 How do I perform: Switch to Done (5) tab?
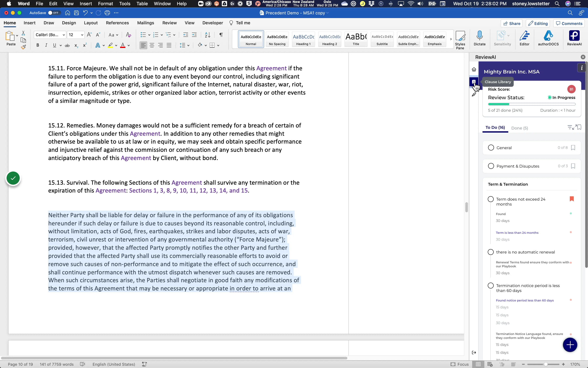tap(519, 128)
